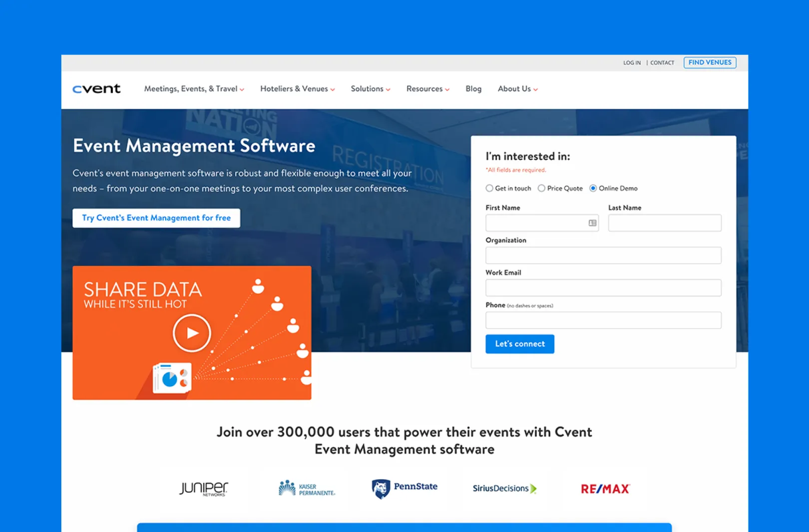This screenshot has width=809, height=532.
Task: Play the Share Data video
Action: [x=192, y=333]
